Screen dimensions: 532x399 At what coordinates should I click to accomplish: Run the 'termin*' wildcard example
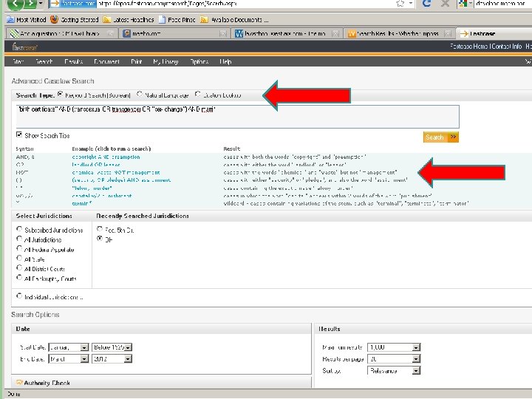(x=82, y=204)
